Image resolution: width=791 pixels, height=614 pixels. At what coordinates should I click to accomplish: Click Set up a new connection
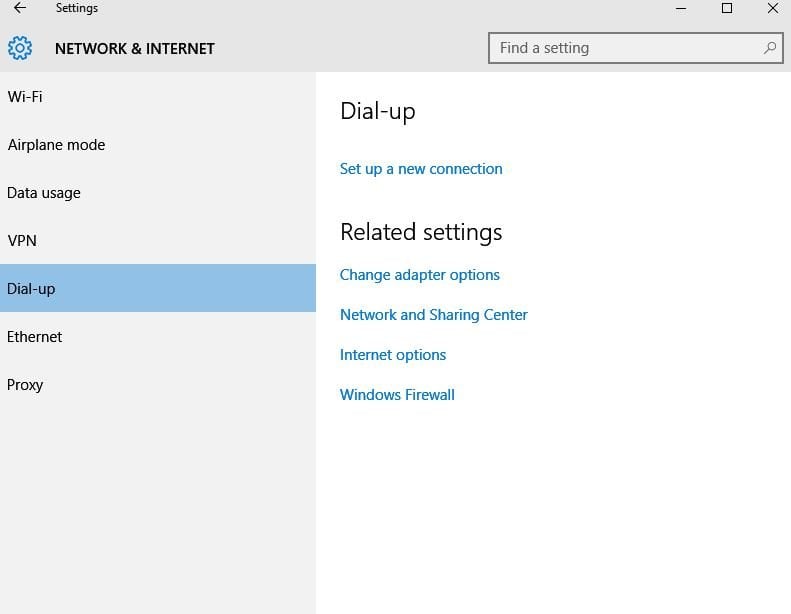point(421,169)
